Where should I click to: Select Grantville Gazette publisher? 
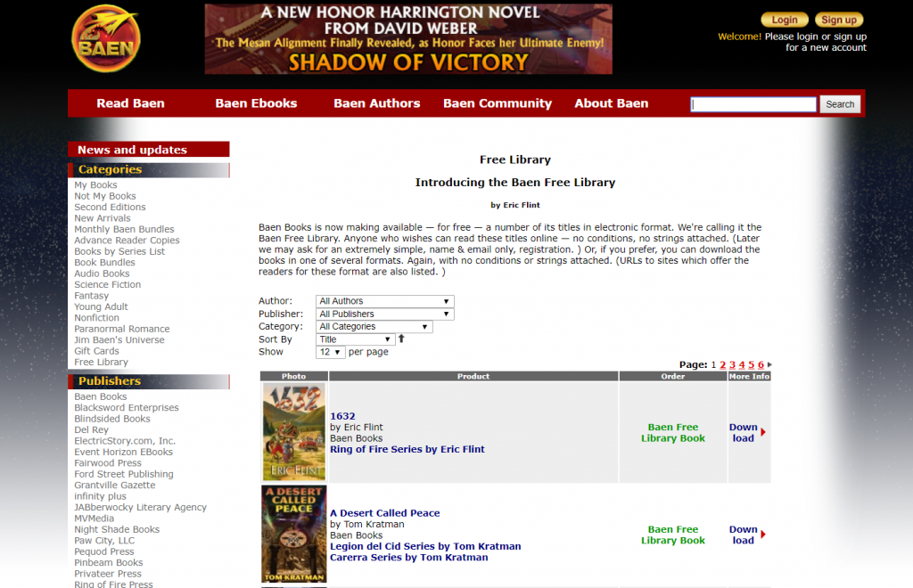point(115,485)
